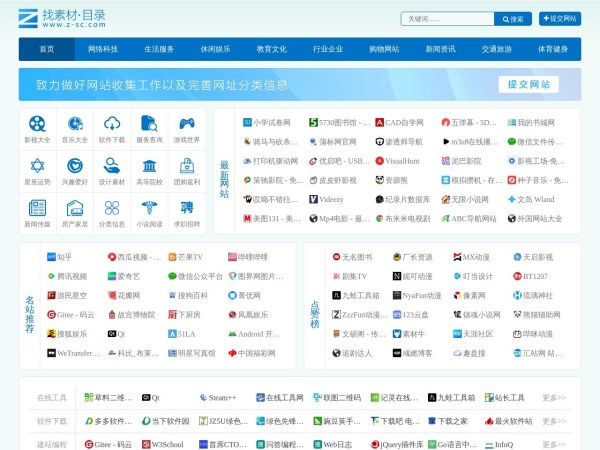Open the 影视大全 film category icon
Viewport: 600px width, 450px height.
coord(37,125)
